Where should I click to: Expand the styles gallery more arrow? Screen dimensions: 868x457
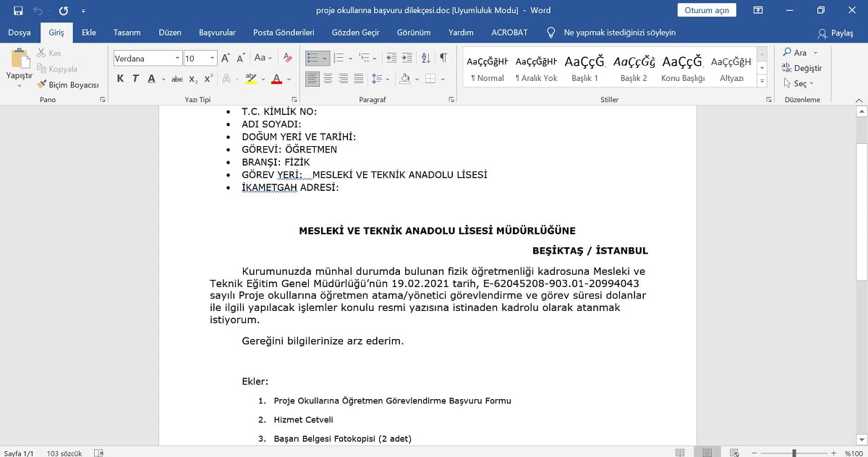tap(762, 80)
